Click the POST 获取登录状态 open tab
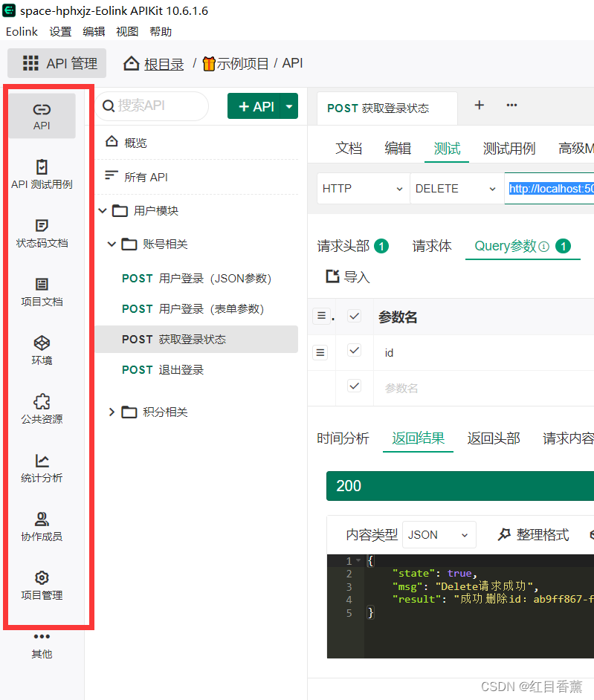 tap(387, 108)
